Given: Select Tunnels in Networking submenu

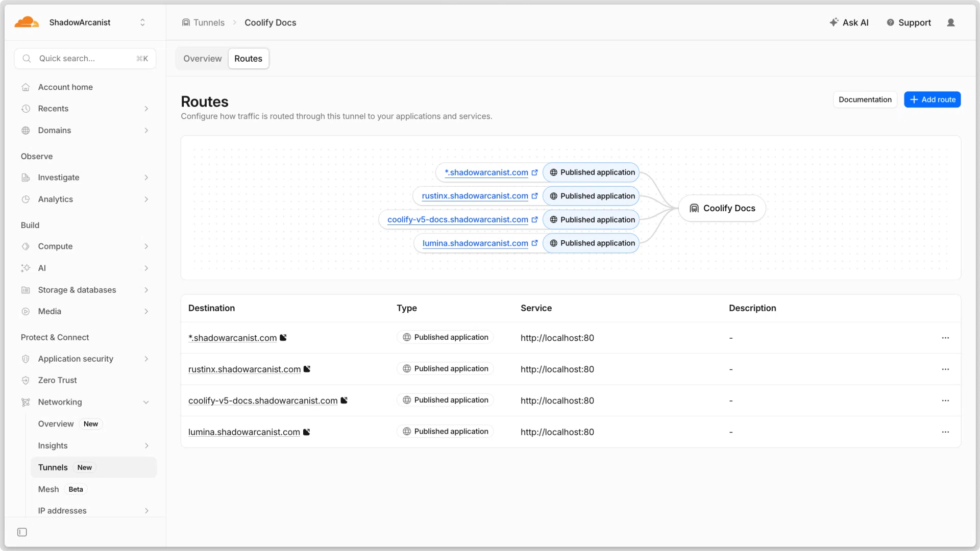Looking at the screenshot, I should pyautogui.click(x=93, y=467).
